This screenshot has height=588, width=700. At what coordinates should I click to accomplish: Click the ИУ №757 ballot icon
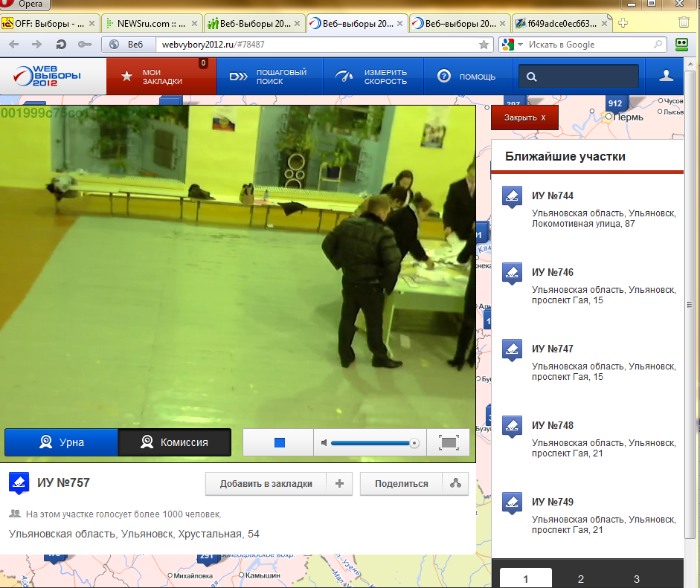pos(19,483)
